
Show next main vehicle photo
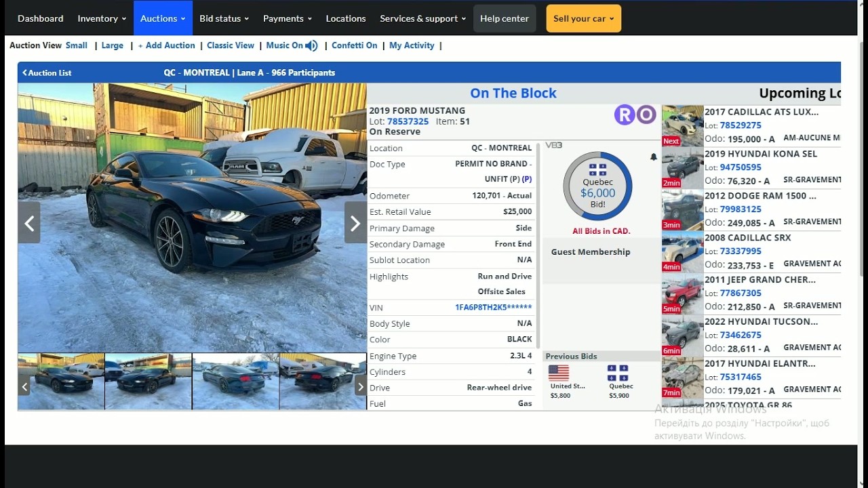coord(355,222)
